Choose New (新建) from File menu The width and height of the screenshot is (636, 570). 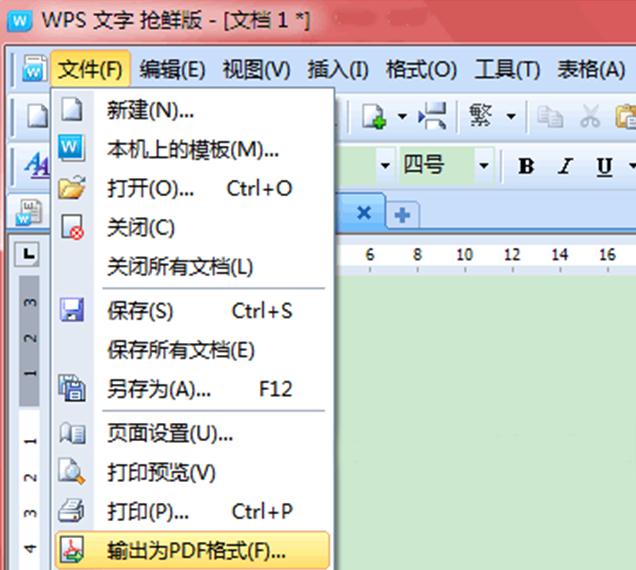[x=192, y=110]
